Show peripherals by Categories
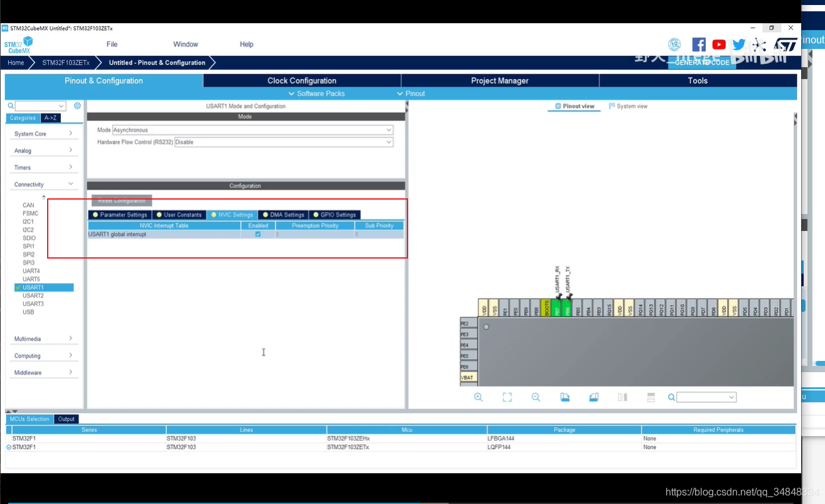The height and width of the screenshot is (504, 825). tap(23, 118)
